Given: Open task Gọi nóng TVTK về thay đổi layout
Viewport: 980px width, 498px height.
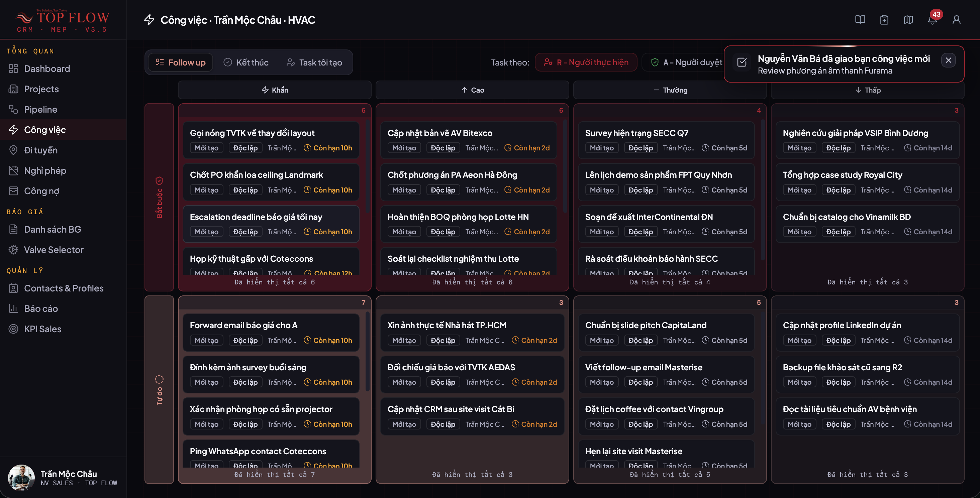Looking at the screenshot, I should coord(271,140).
